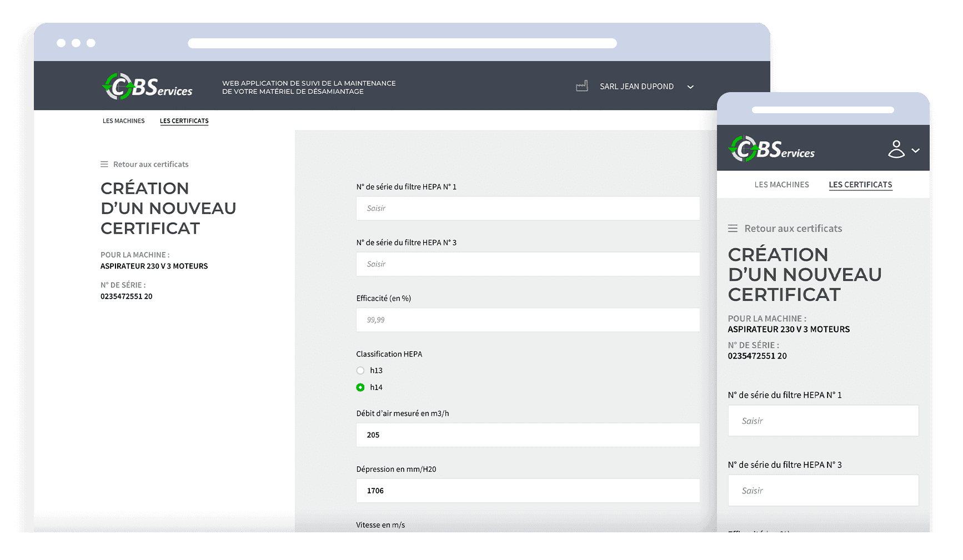The height and width of the screenshot is (560, 963).
Task: Click the mobile hamburger icon next to Retour aux certificats
Action: pyautogui.click(x=732, y=228)
